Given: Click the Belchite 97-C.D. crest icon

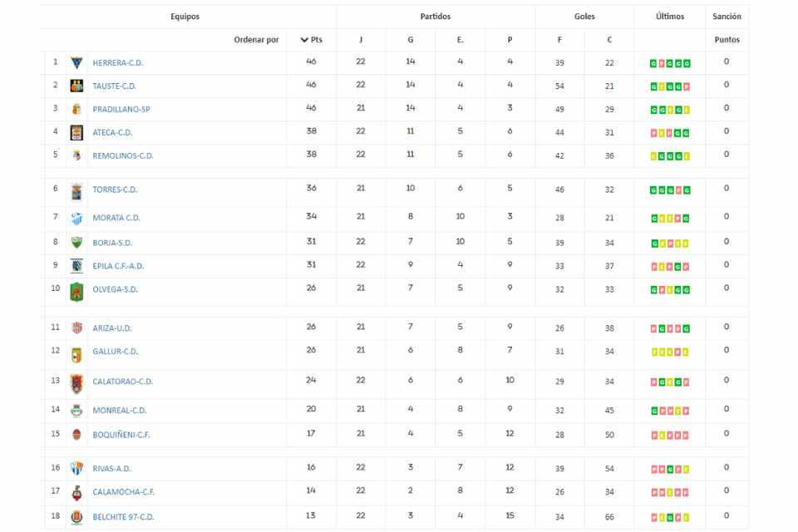Looking at the screenshot, I should pyautogui.click(x=76, y=517).
